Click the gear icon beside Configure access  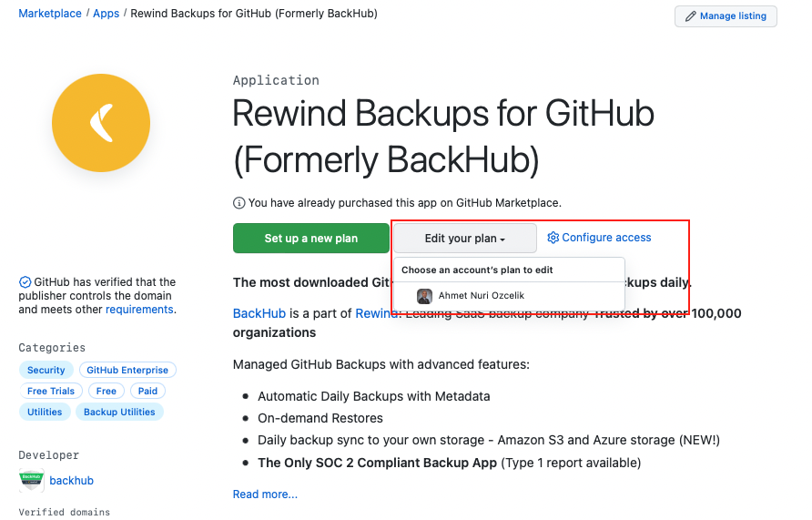click(553, 238)
